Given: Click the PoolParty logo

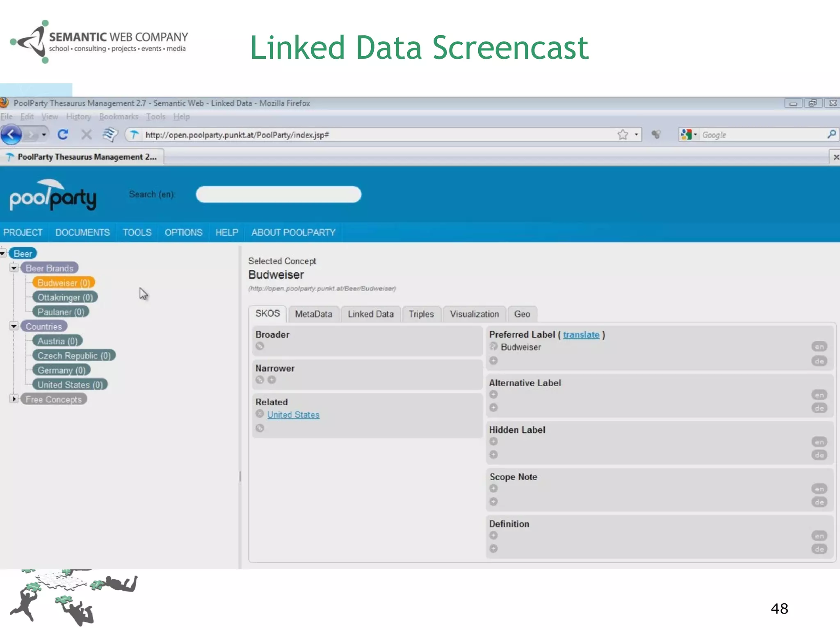Looking at the screenshot, I should tap(53, 195).
